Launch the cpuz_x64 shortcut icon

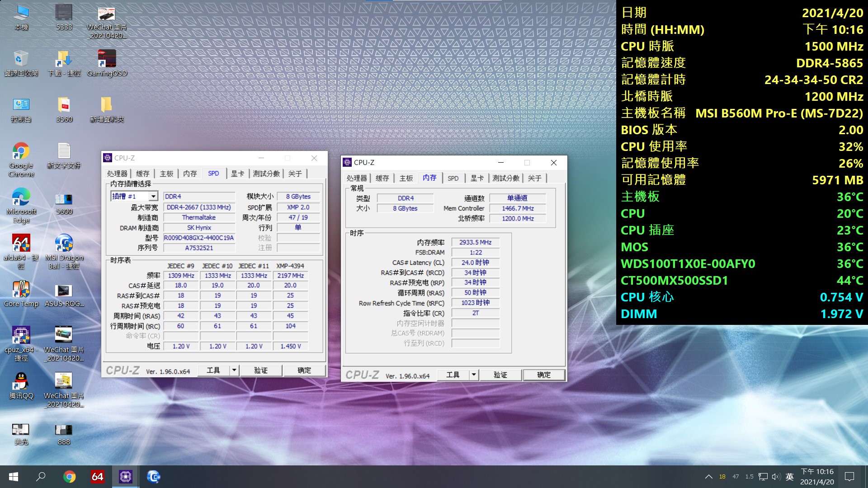click(x=21, y=344)
